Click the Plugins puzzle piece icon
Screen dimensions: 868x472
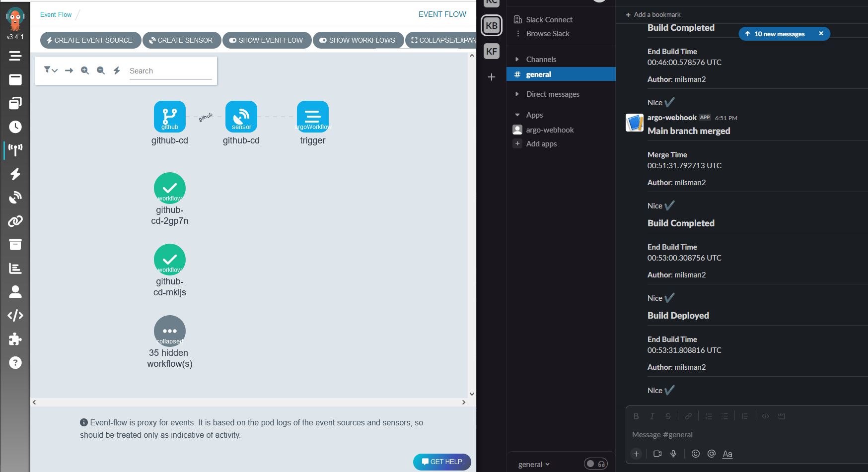pyautogui.click(x=15, y=339)
